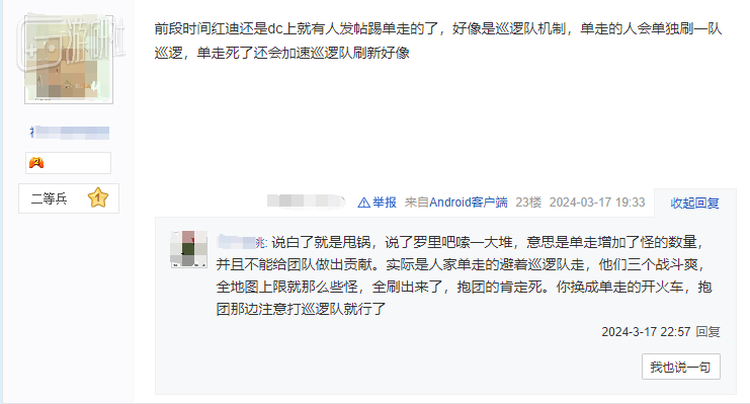Click the main post text about 巡逻队机制
The image size is (750, 404).
click(x=438, y=41)
